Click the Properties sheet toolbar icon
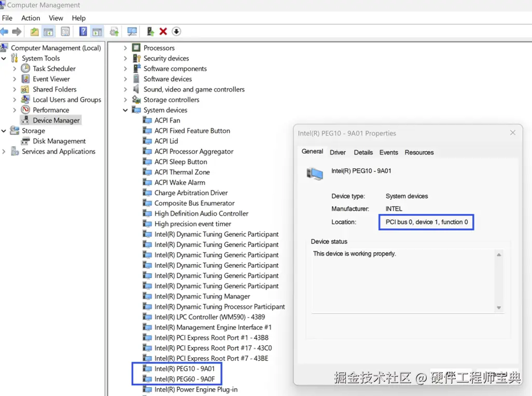The height and width of the screenshot is (396, 532). 65,32
